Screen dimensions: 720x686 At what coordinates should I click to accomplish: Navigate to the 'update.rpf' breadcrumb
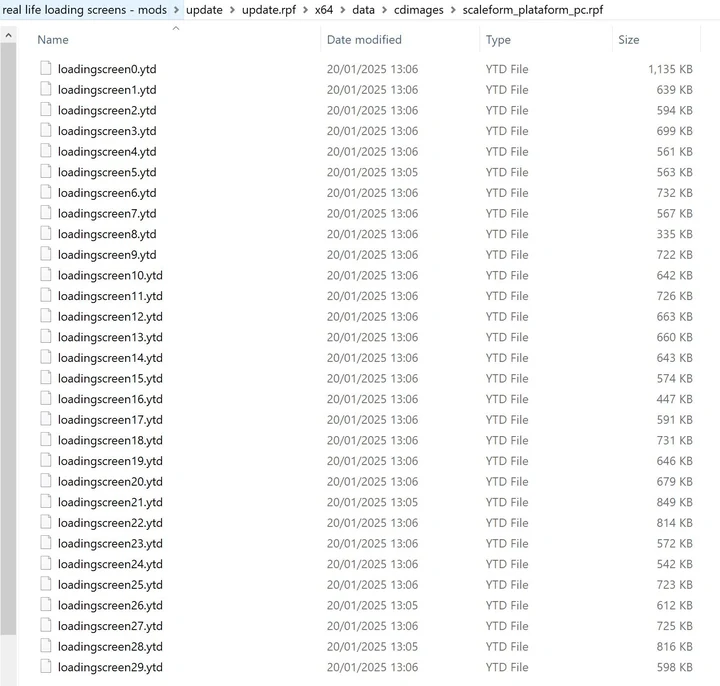point(269,10)
